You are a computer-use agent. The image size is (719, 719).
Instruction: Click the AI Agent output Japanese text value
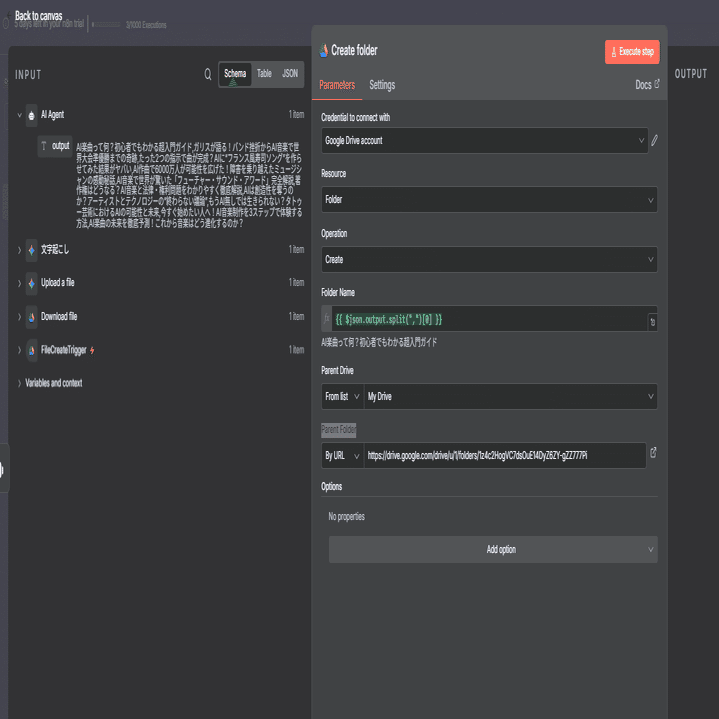[189, 185]
